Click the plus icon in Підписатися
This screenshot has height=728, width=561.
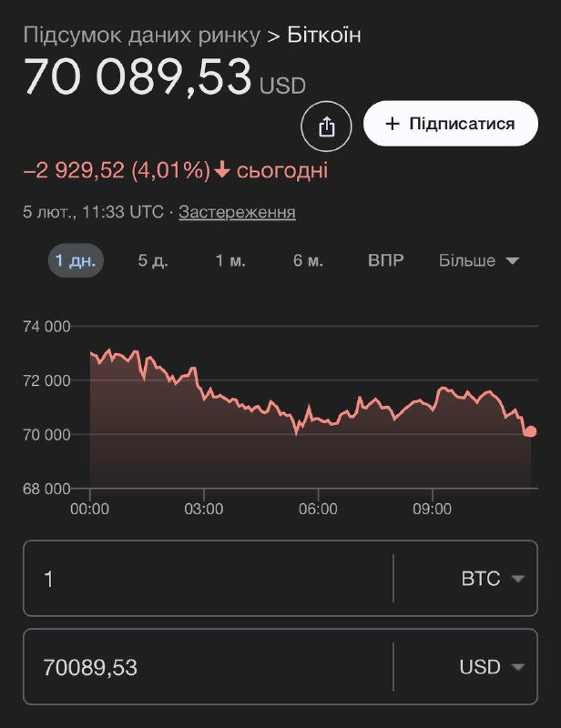393,124
